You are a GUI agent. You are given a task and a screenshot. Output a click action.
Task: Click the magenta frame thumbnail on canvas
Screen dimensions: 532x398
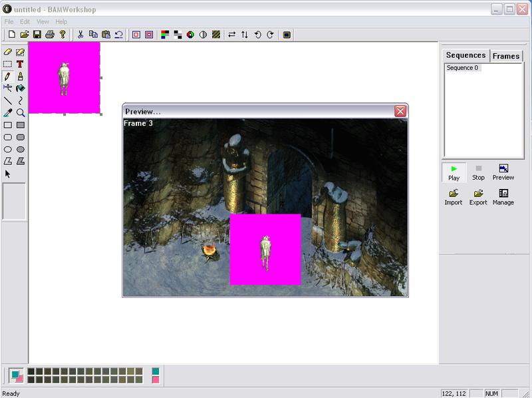64,78
